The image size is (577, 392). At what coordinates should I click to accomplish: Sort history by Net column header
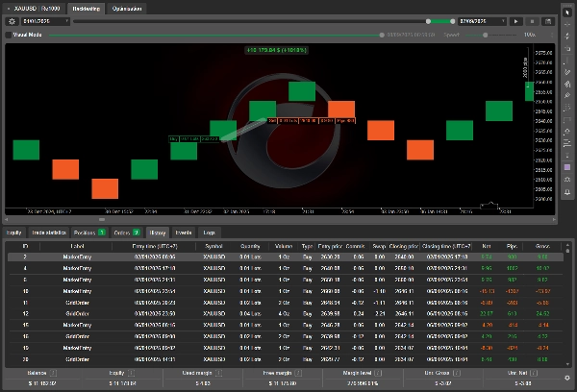pyautogui.click(x=487, y=246)
